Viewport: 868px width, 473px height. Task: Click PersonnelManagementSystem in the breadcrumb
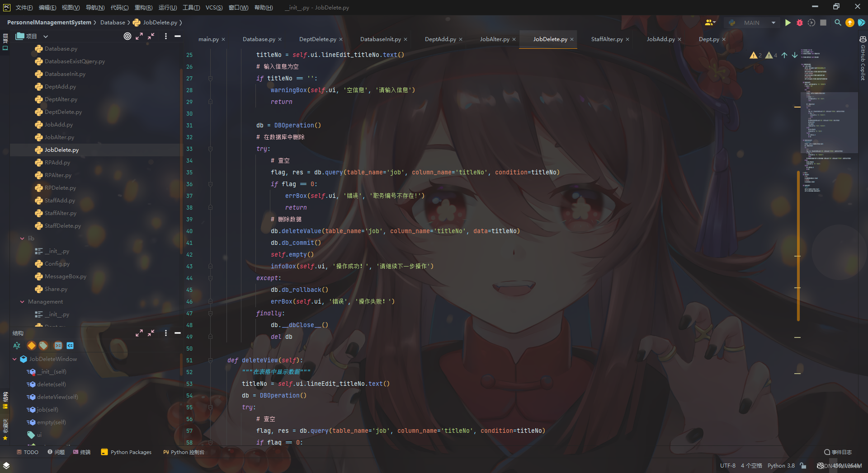49,22
